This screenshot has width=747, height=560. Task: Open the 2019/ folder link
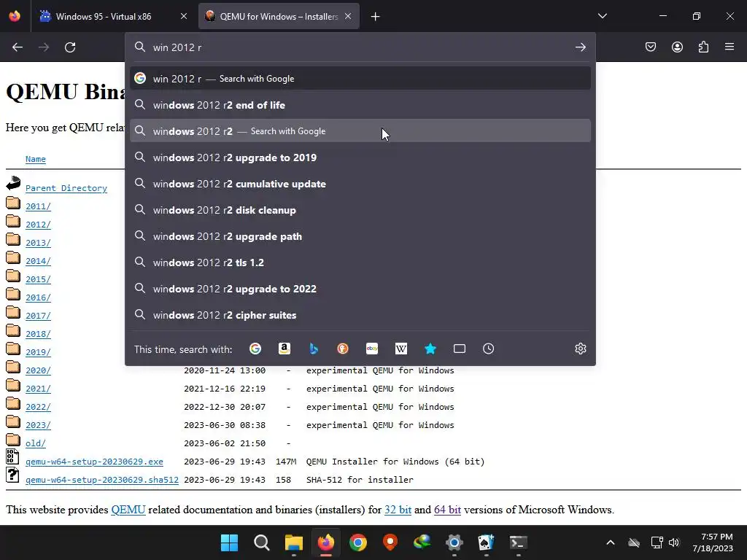(x=38, y=352)
